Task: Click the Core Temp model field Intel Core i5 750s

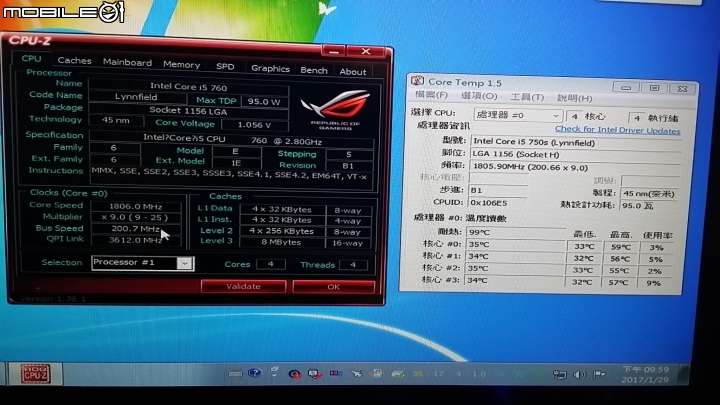Action: pyautogui.click(x=575, y=142)
